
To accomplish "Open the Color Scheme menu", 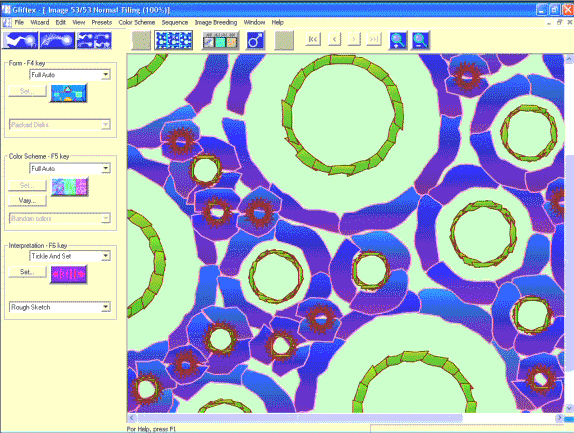I will 137,22.
